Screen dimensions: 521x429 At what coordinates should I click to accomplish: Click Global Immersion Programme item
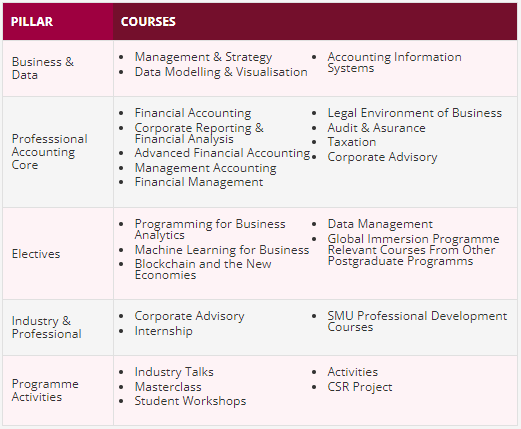413,239
